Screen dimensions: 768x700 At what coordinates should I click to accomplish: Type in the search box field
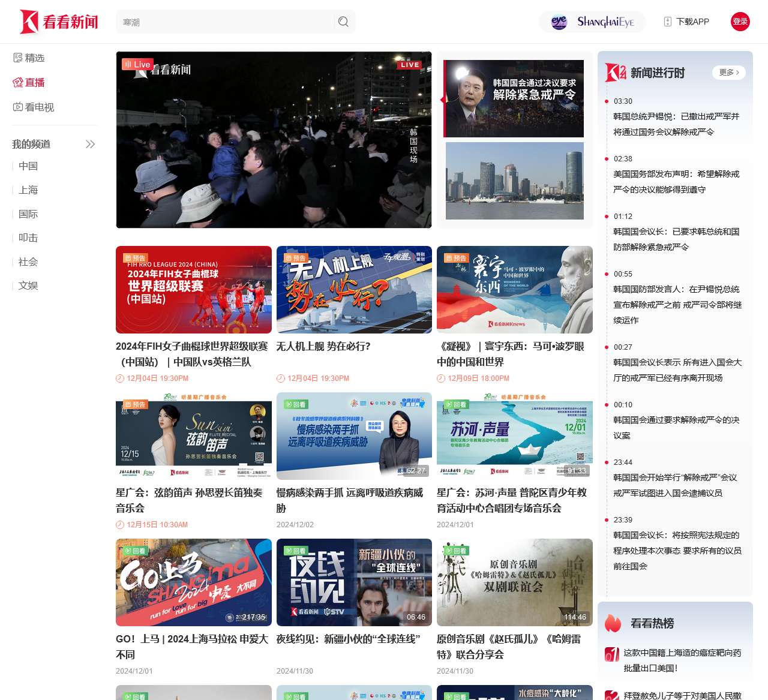click(225, 22)
